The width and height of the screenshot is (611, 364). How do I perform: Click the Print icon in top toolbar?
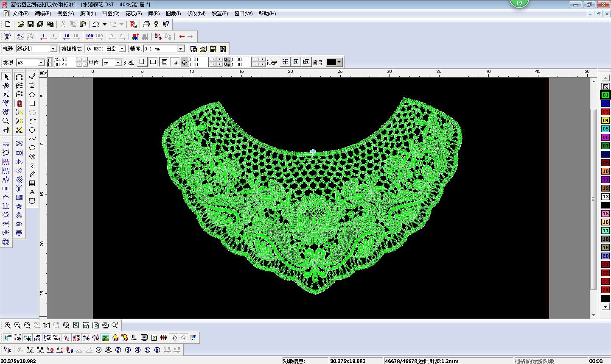click(146, 25)
